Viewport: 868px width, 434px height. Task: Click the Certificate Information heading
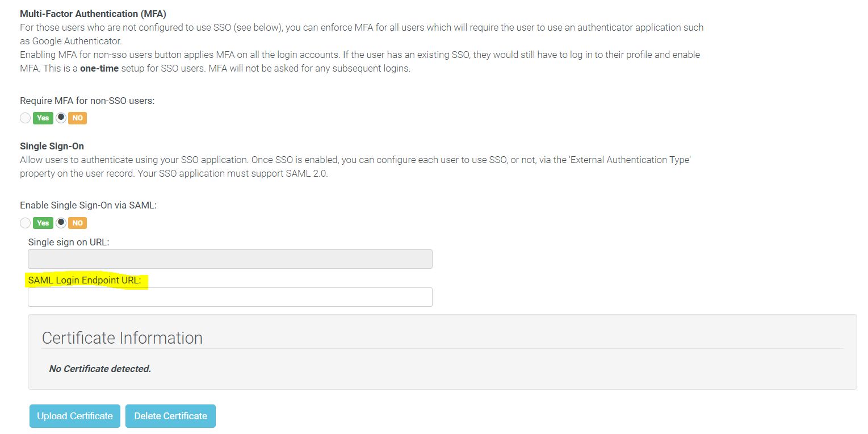pos(122,338)
